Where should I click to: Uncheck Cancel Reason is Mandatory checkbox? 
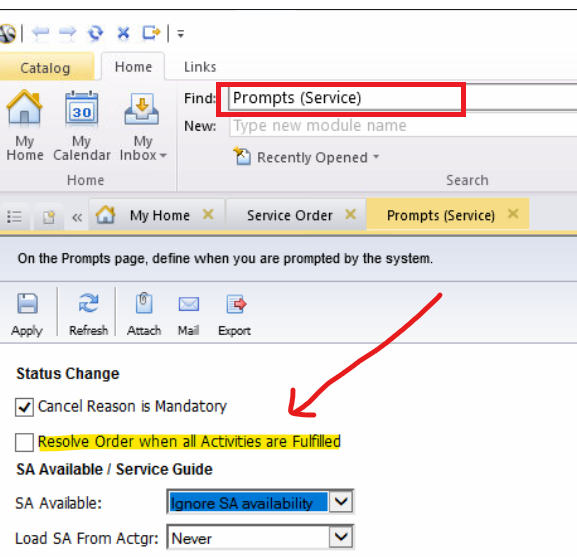click(x=24, y=407)
